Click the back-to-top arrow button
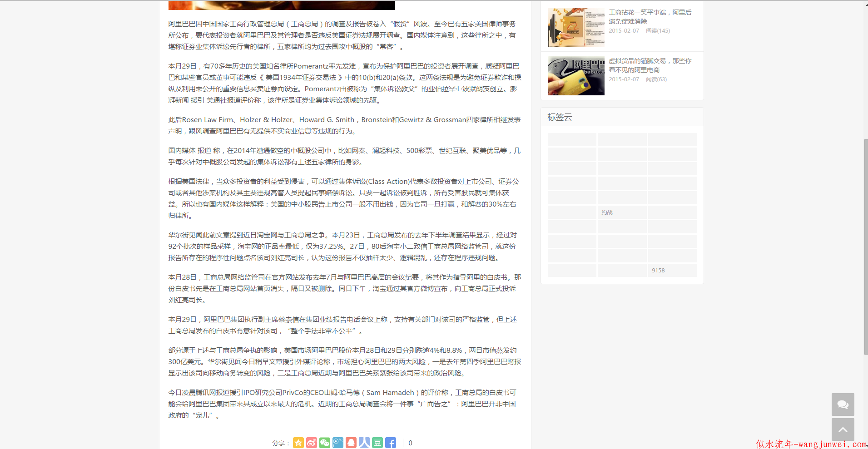 tap(843, 429)
